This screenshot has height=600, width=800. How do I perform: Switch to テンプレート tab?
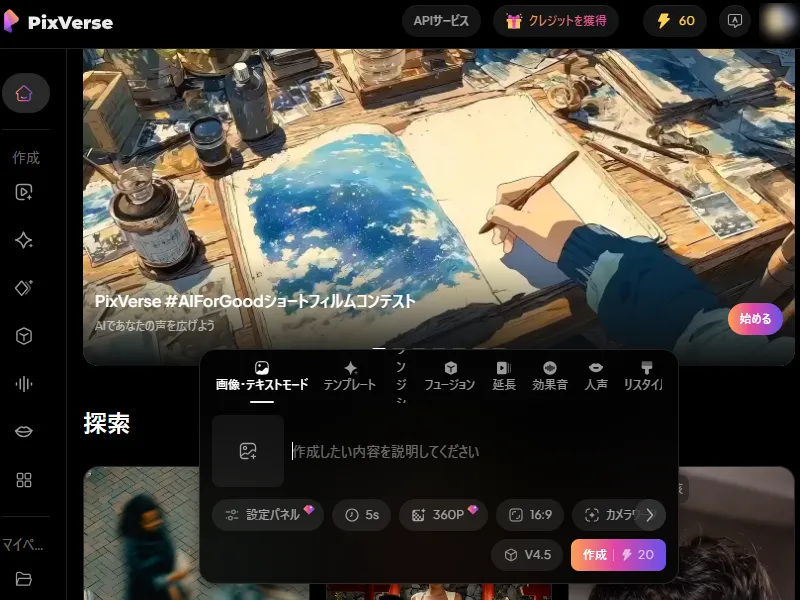pos(350,378)
